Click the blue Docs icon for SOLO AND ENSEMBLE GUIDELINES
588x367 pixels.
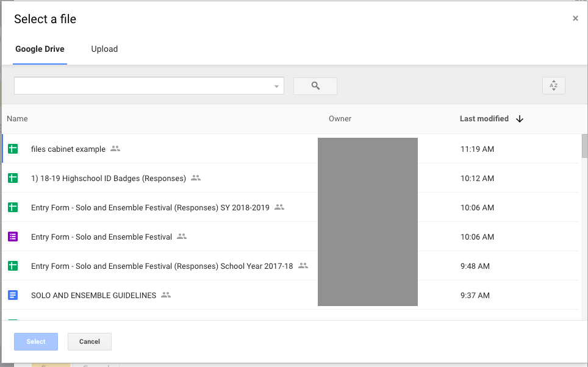[x=13, y=295]
